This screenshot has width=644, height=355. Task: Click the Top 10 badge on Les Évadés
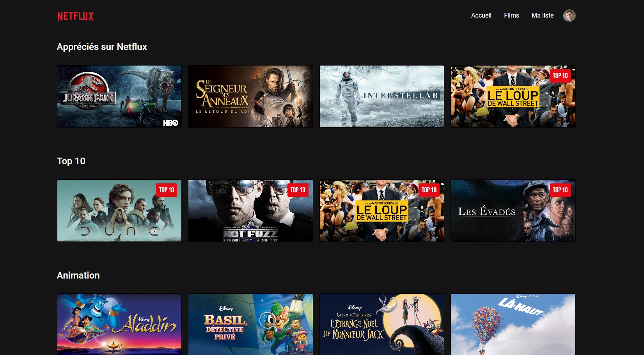coord(561,190)
